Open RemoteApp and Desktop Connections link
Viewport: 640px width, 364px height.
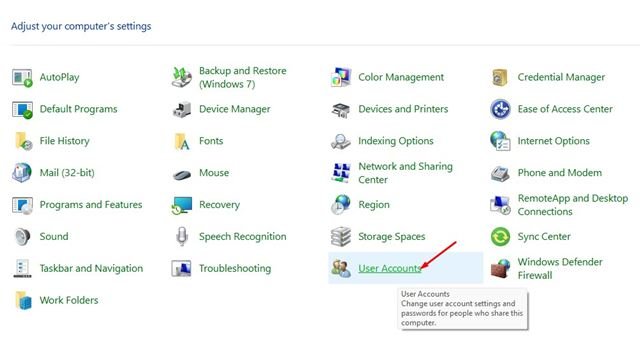click(x=573, y=205)
